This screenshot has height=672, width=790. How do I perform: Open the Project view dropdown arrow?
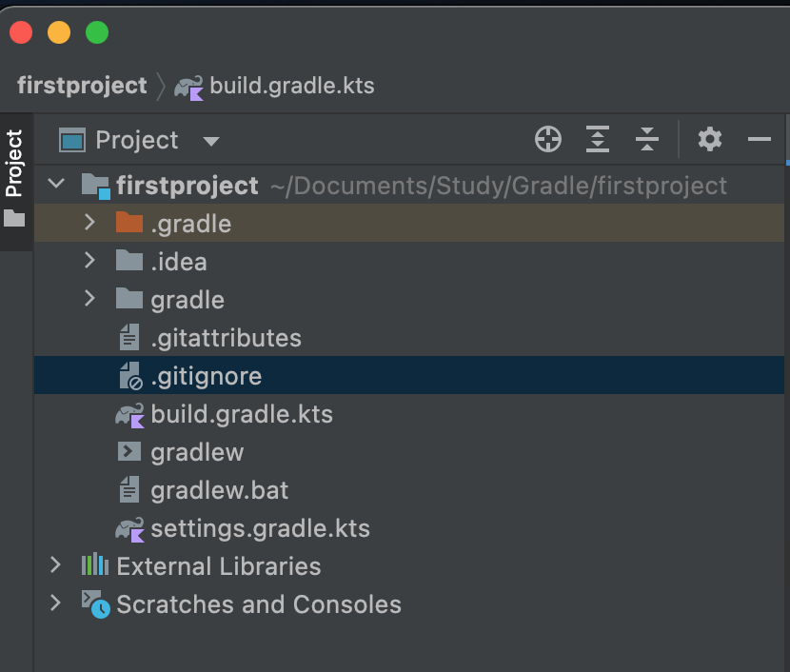click(211, 141)
